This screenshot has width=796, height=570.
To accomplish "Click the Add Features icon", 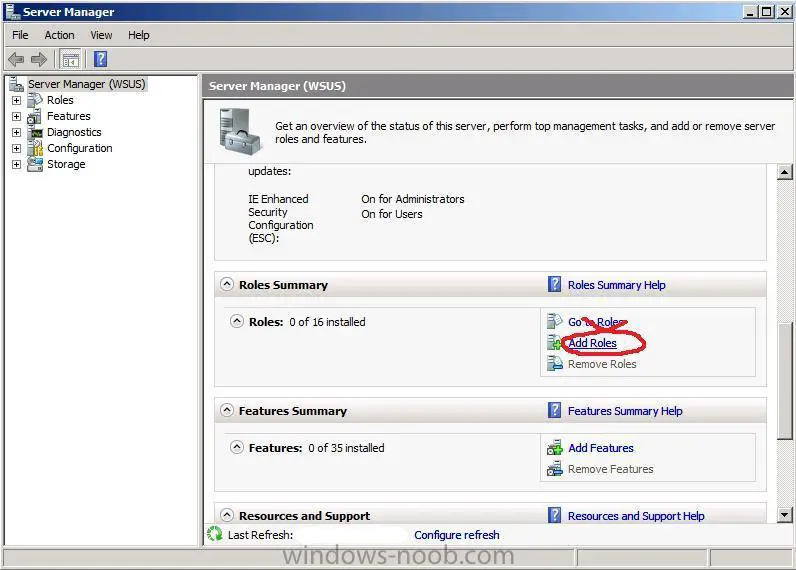I will coord(555,447).
